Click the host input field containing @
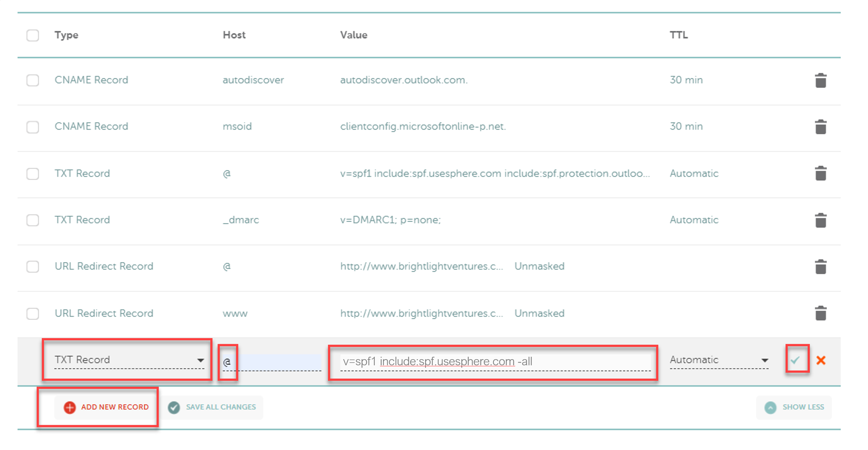The image size is (868, 450). point(272,362)
